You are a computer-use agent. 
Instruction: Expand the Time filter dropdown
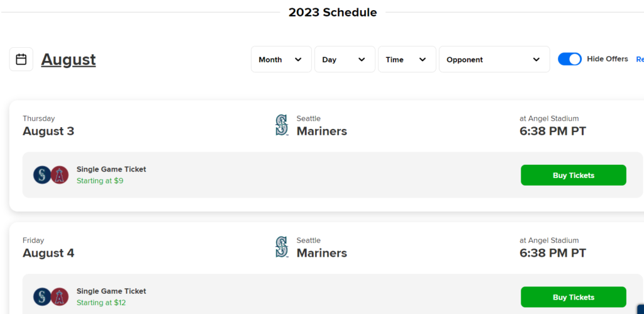(x=406, y=60)
